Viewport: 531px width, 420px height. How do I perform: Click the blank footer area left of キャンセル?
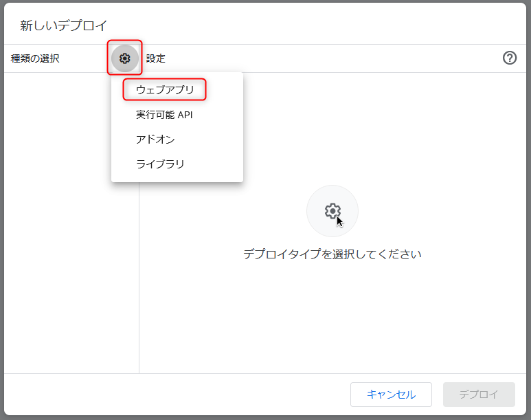(x=172, y=395)
